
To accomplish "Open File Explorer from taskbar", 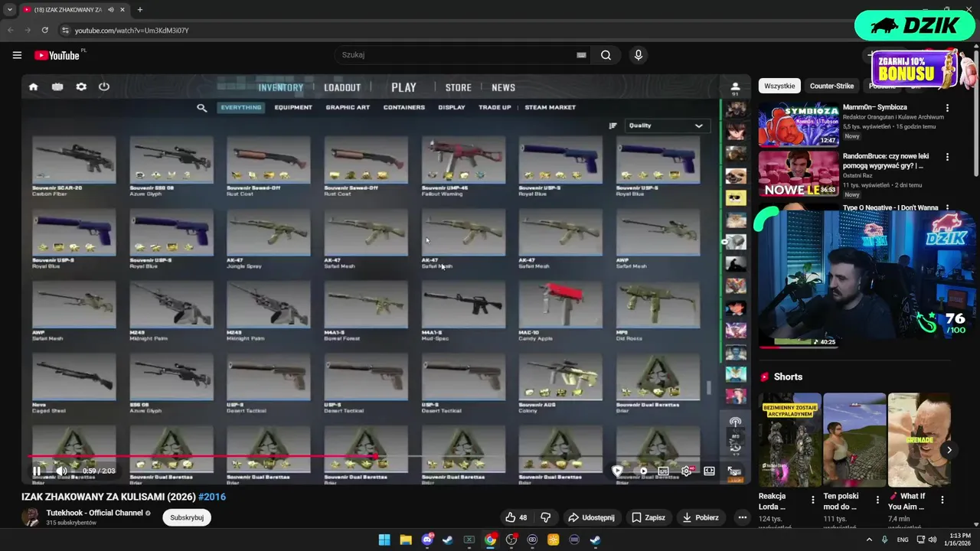I will point(406,540).
